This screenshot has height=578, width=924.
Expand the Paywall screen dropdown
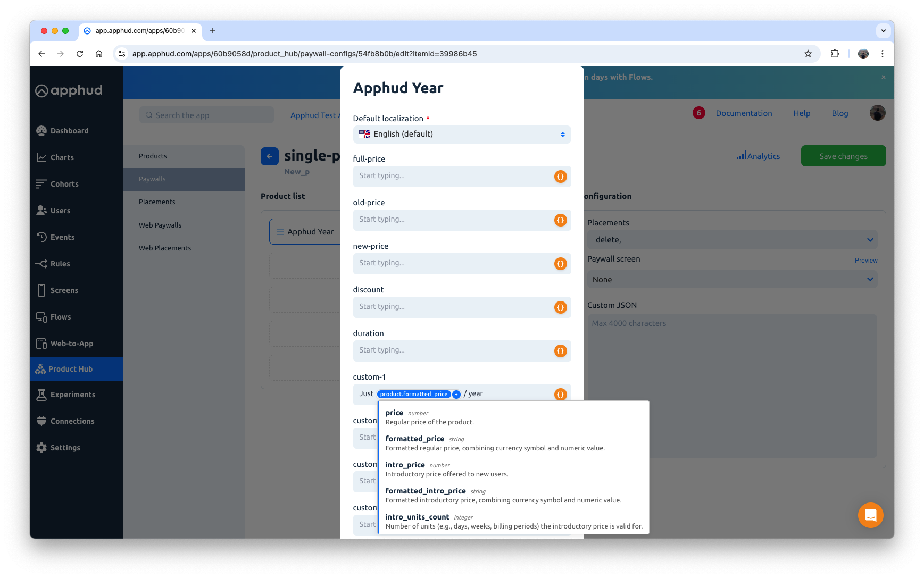click(732, 280)
